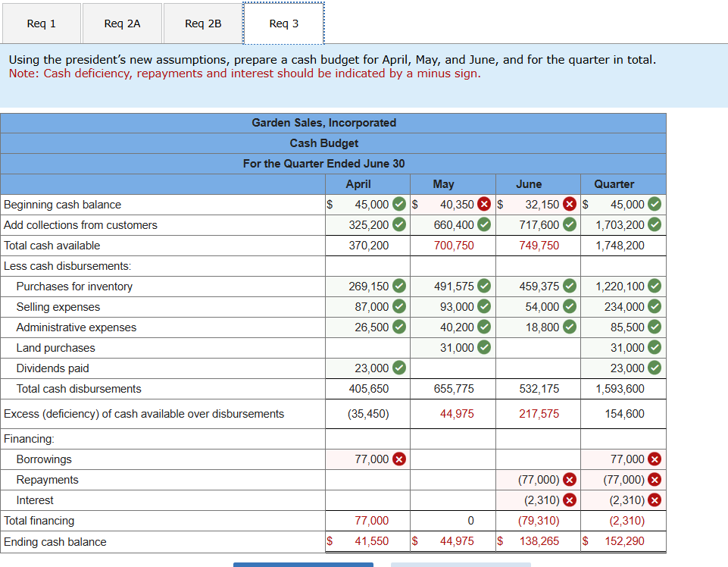Switch to the Req 2A tab
The image size is (728, 567).
point(122,23)
